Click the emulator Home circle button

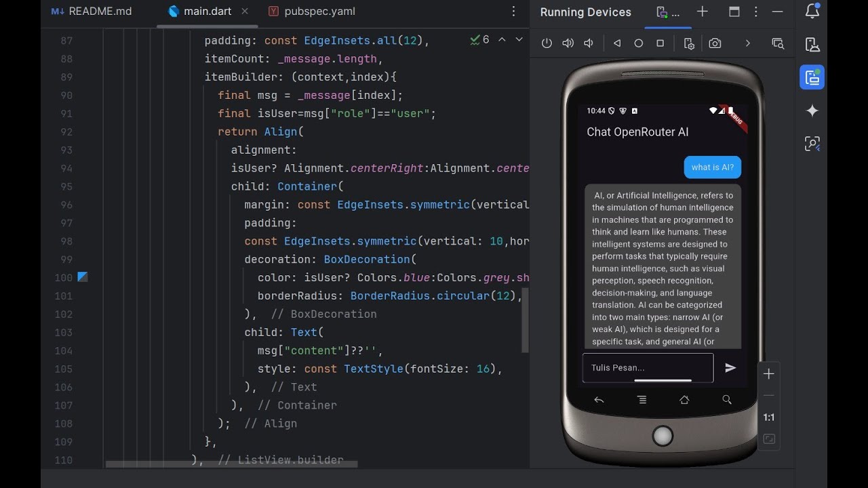coord(638,43)
